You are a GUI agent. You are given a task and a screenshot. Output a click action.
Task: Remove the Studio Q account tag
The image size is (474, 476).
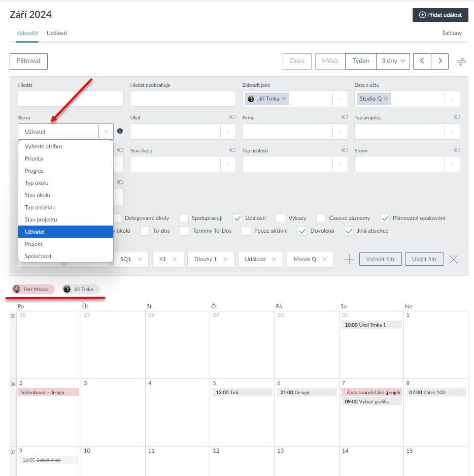point(386,99)
